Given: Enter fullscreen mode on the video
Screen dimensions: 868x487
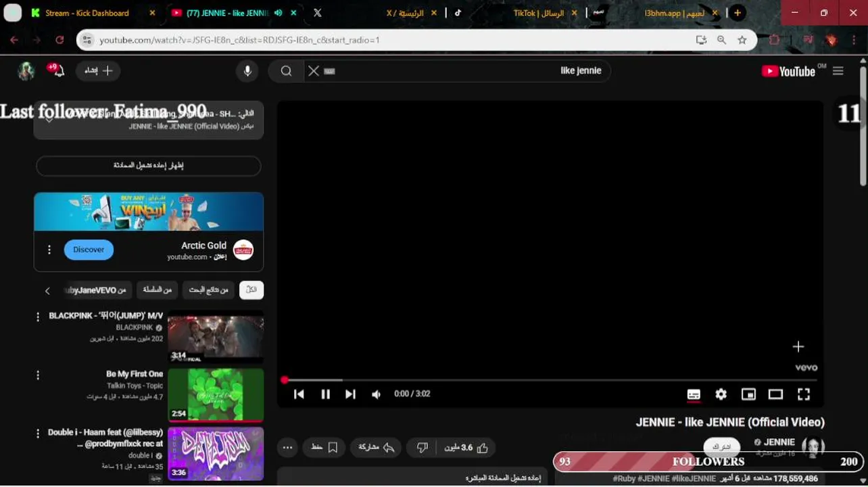Looking at the screenshot, I should 804,394.
